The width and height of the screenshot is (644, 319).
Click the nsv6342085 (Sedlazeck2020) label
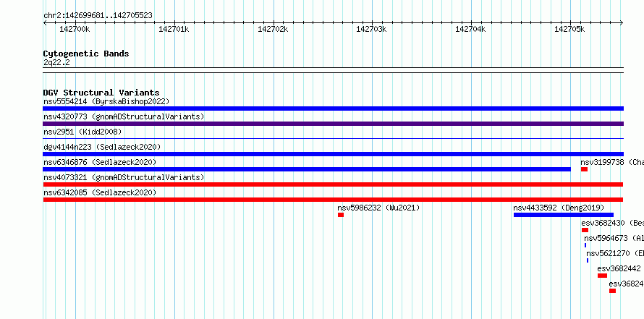pyautogui.click(x=100, y=192)
